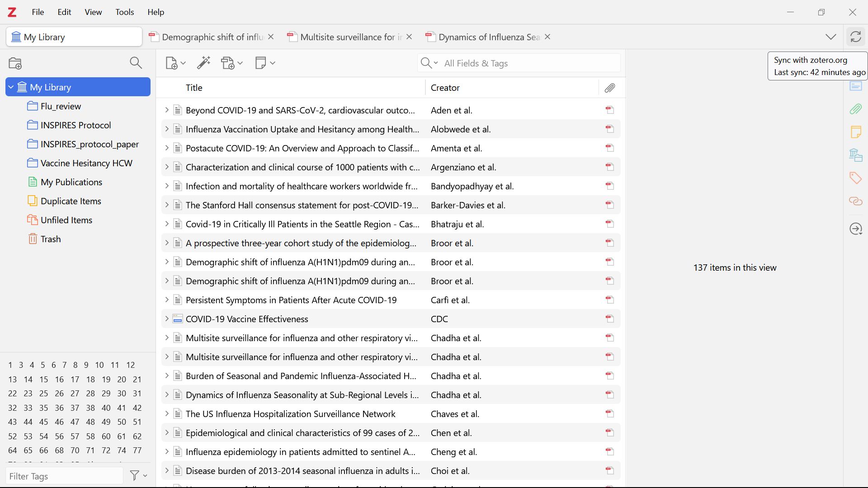Click the New Collection icon

coord(15,63)
